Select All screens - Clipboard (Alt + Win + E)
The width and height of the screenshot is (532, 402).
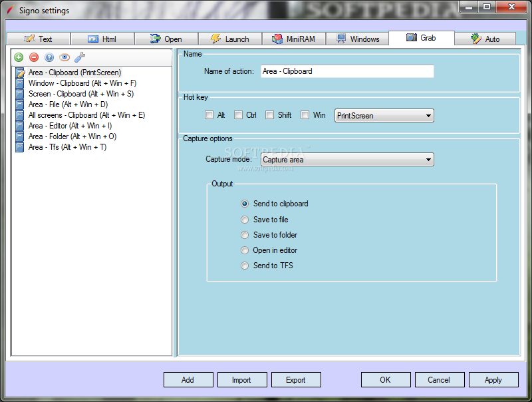87,115
